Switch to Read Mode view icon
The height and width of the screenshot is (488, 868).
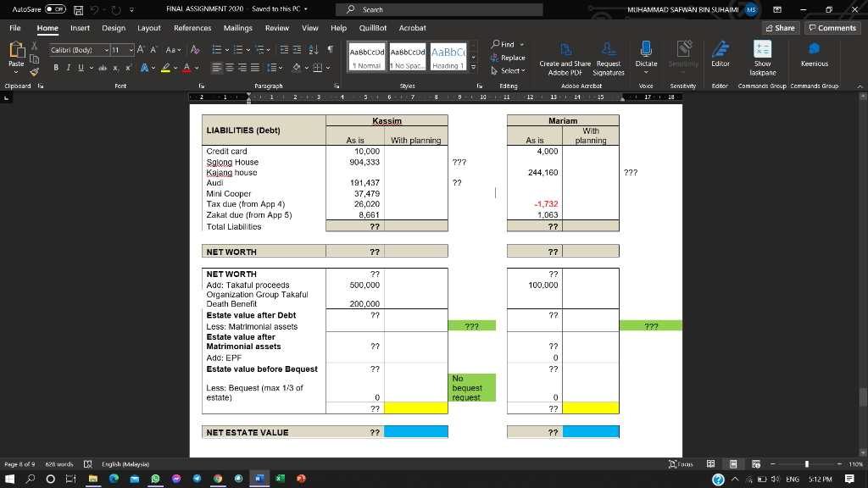(711, 463)
